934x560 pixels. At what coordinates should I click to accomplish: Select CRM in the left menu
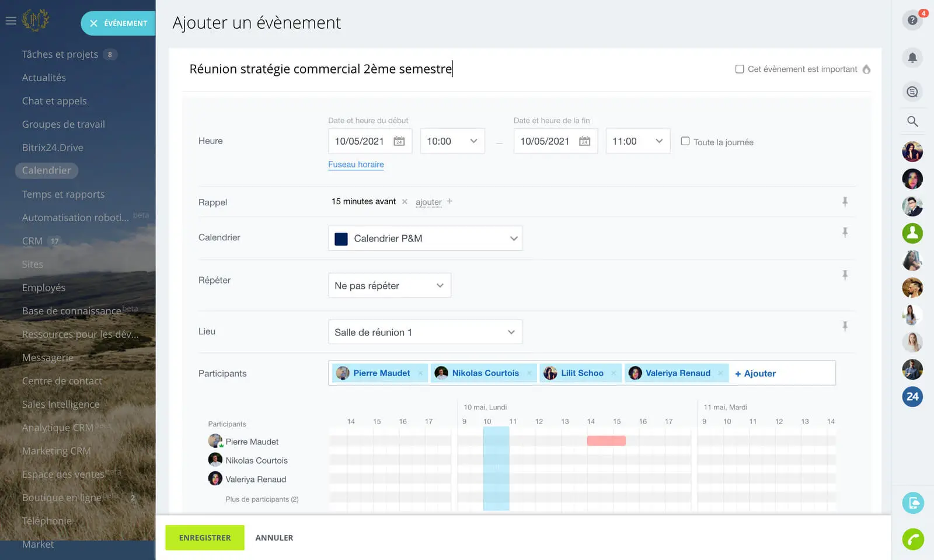(x=32, y=241)
